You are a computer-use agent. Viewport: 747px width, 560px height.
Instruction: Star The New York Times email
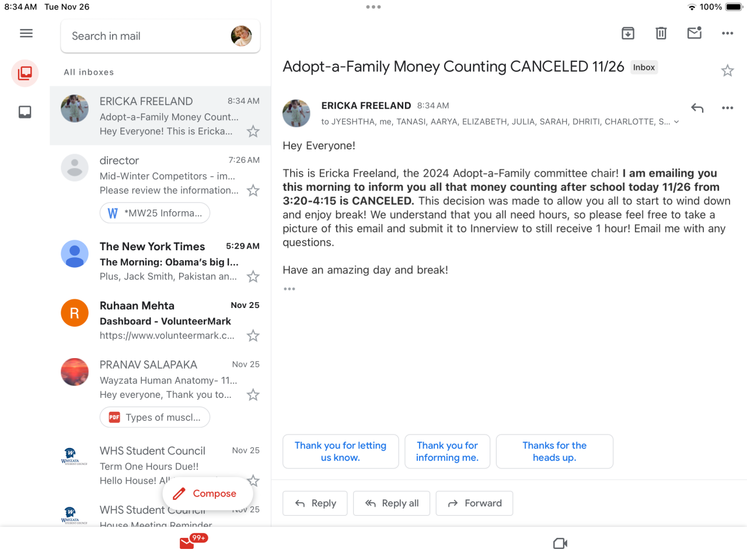pos(253,276)
